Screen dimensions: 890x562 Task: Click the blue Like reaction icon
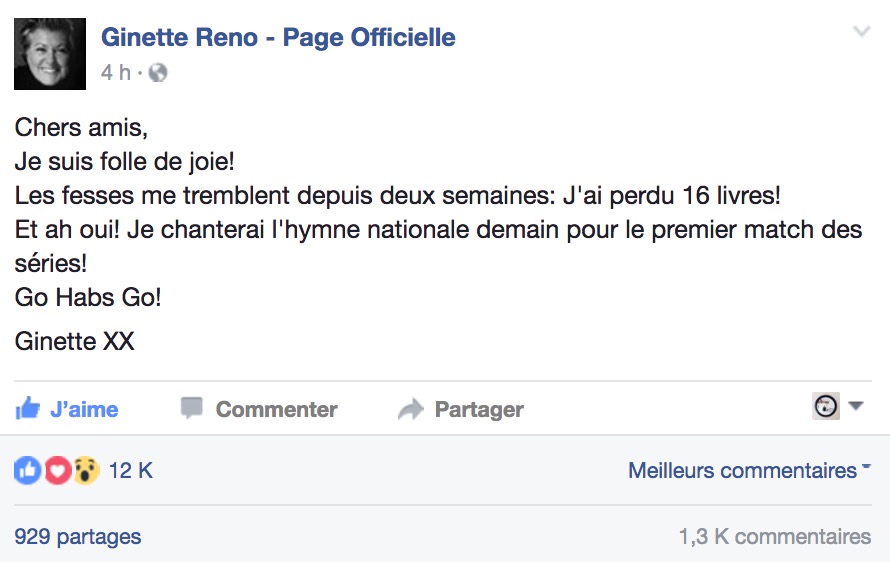pyautogui.click(x=28, y=470)
